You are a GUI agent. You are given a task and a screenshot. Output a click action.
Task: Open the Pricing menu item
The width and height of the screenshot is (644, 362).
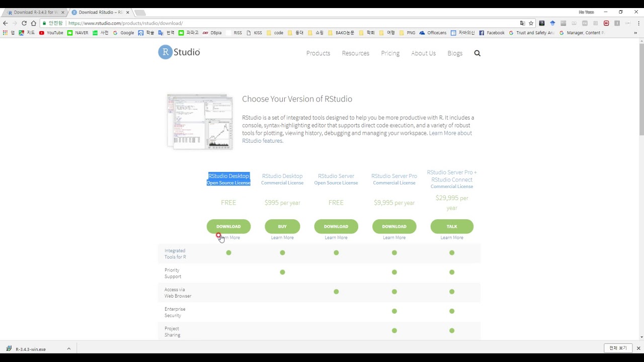[x=390, y=53]
